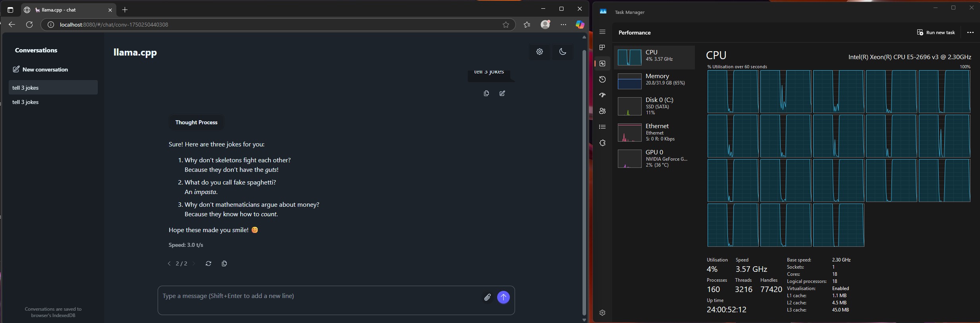Viewport: 980px width, 323px height.
Task: Launch Copilot from the browser toolbar
Action: (x=580, y=25)
